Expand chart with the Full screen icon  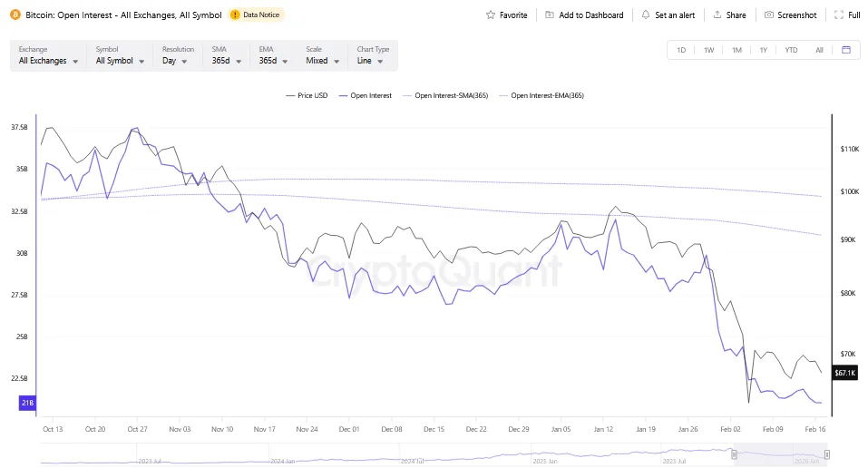click(839, 15)
